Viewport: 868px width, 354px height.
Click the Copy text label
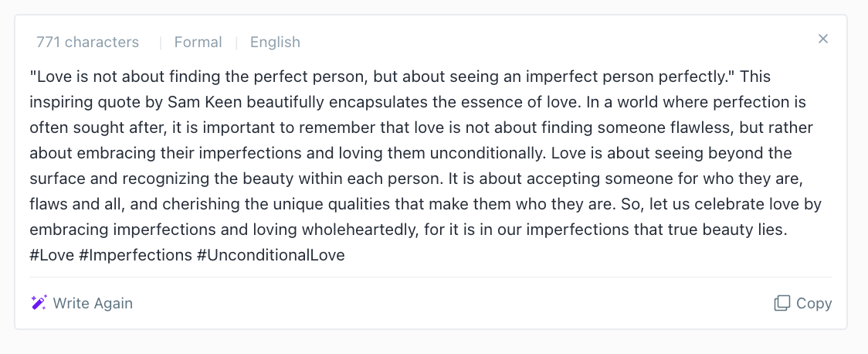click(814, 303)
